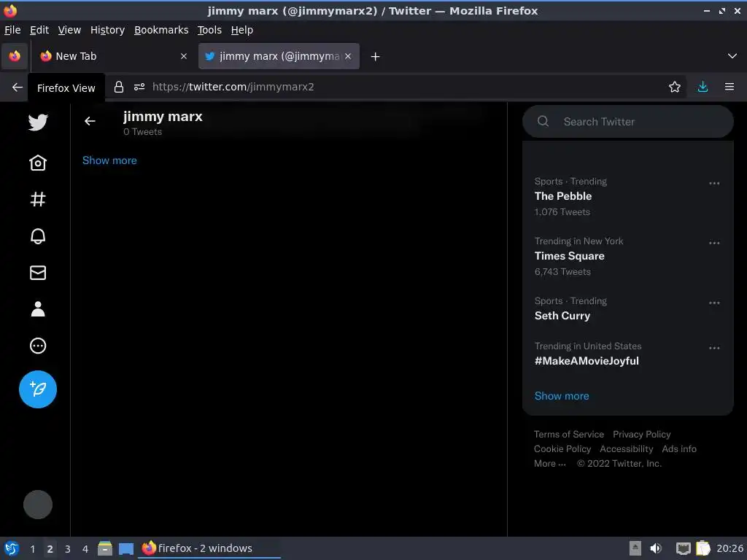Click the show desktop taskbar icon
This screenshot has width=747, height=560.
coord(126,548)
